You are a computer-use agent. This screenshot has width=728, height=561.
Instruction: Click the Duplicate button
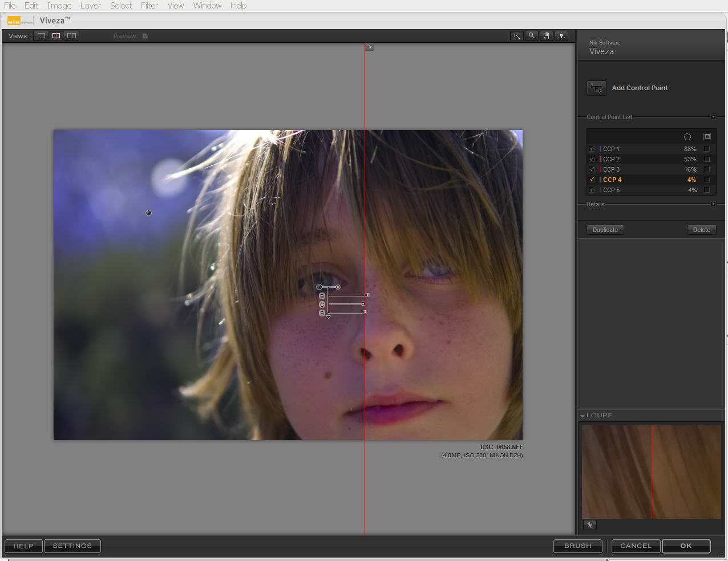(605, 230)
